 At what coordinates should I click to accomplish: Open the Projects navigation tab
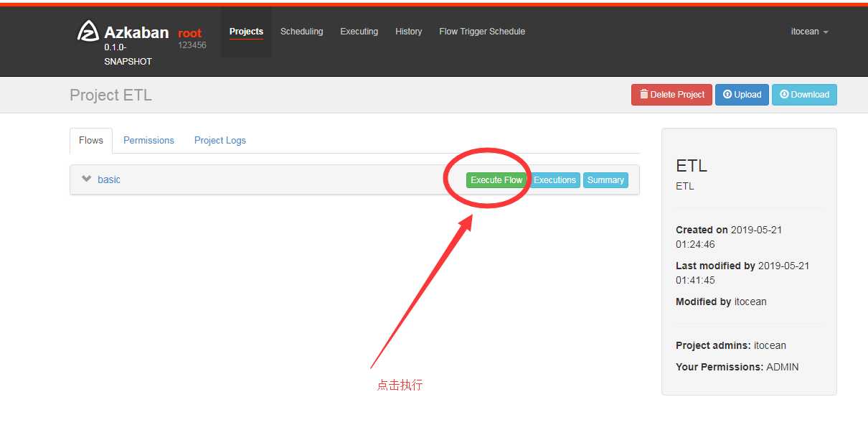(246, 32)
